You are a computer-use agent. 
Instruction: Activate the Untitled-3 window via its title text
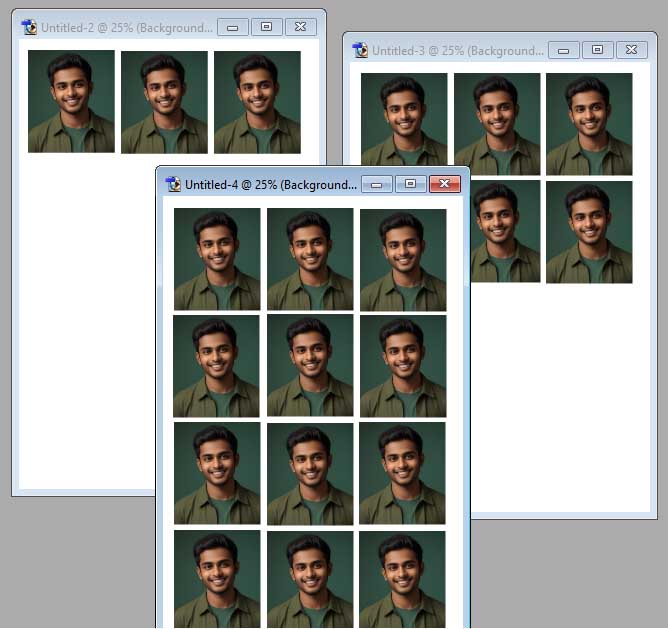click(x=457, y=50)
